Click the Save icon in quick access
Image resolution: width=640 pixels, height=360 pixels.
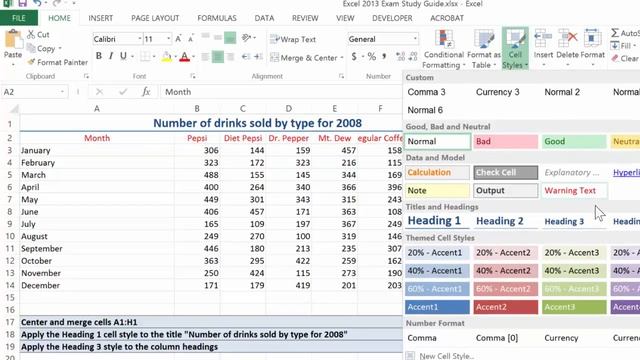(x=23, y=4)
